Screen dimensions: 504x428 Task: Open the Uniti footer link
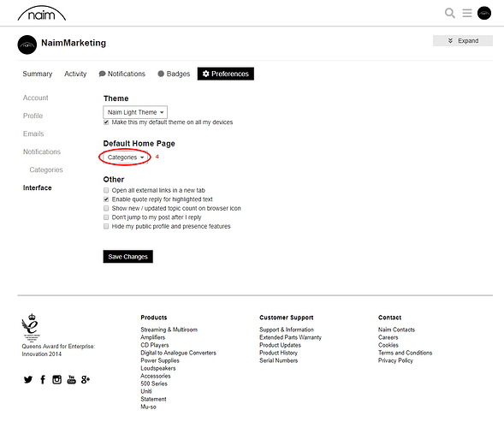coord(146,391)
